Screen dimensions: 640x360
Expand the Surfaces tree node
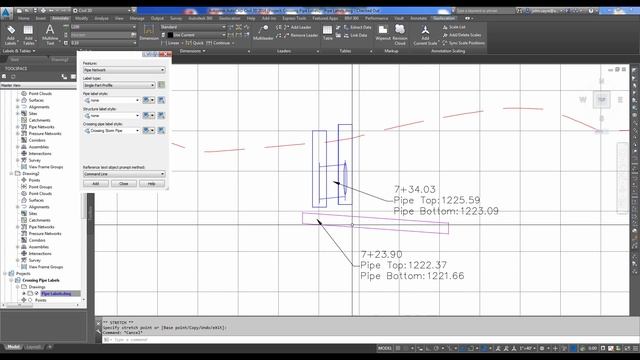tap(18, 100)
